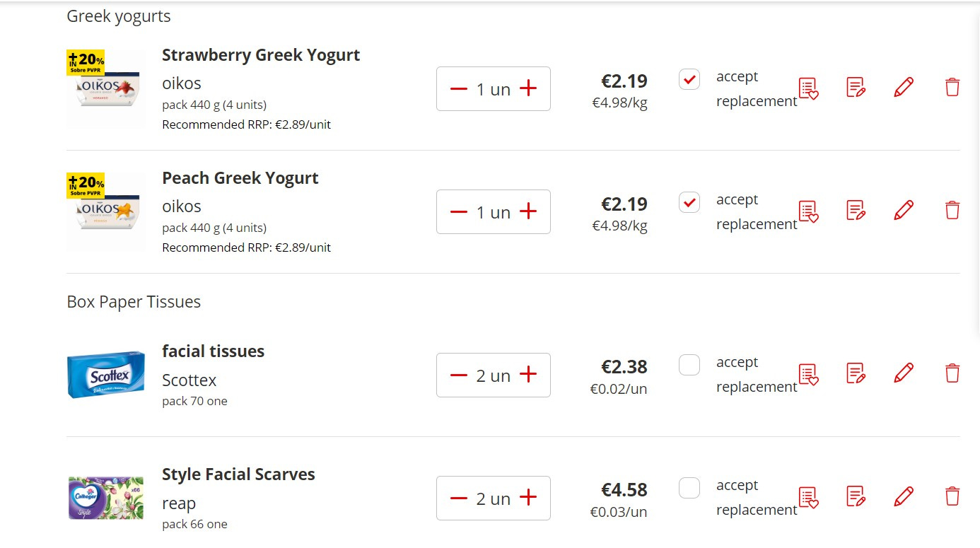Select the Box Paper Tissues heading
Image resolution: width=980 pixels, height=548 pixels.
click(x=134, y=301)
